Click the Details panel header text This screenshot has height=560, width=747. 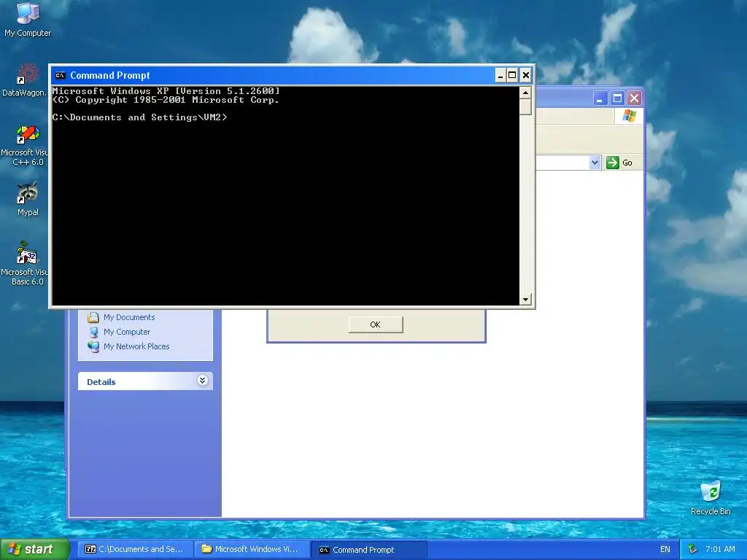pyautogui.click(x=101, y=382)
